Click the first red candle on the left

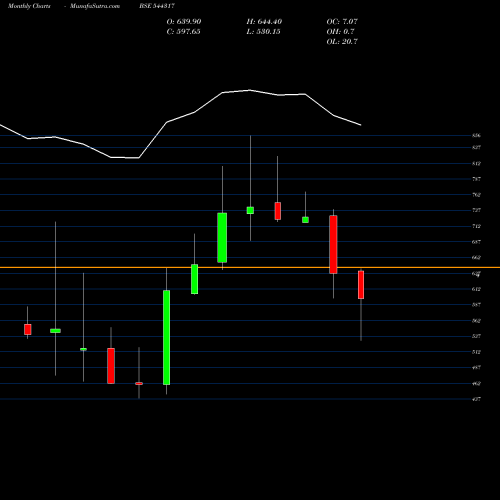coord(28,329)
